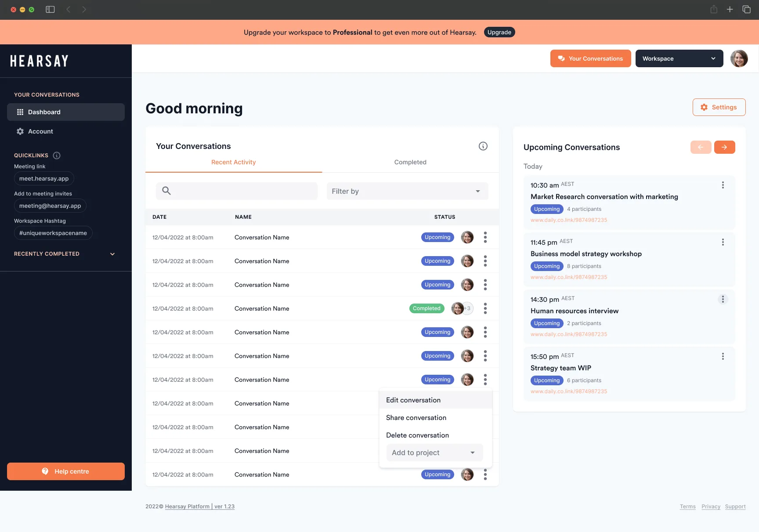
Task: Click the info icon in Your Conversations panel
Action: [483, 146]
